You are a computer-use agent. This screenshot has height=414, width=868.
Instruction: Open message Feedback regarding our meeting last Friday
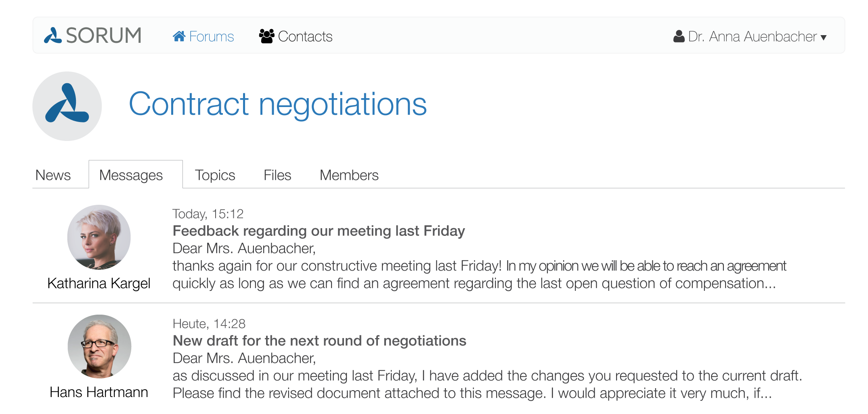tap(319, 231)
